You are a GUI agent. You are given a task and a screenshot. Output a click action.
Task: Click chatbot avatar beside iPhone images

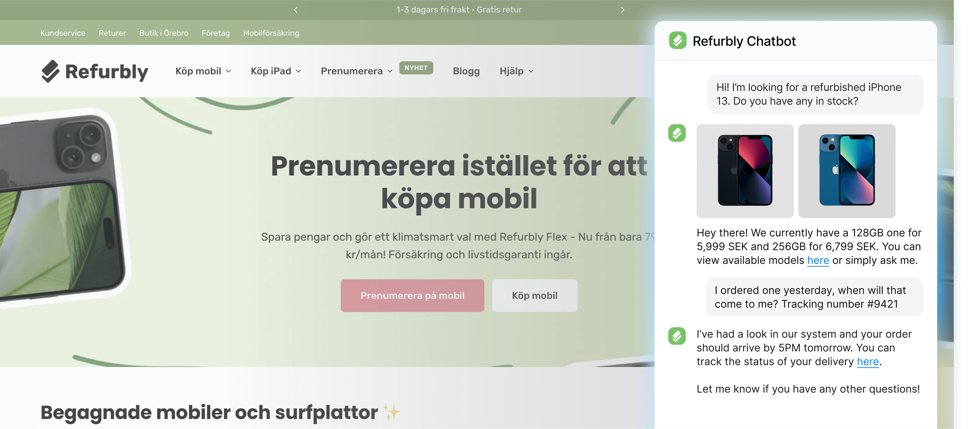click(x=677, y=133)
